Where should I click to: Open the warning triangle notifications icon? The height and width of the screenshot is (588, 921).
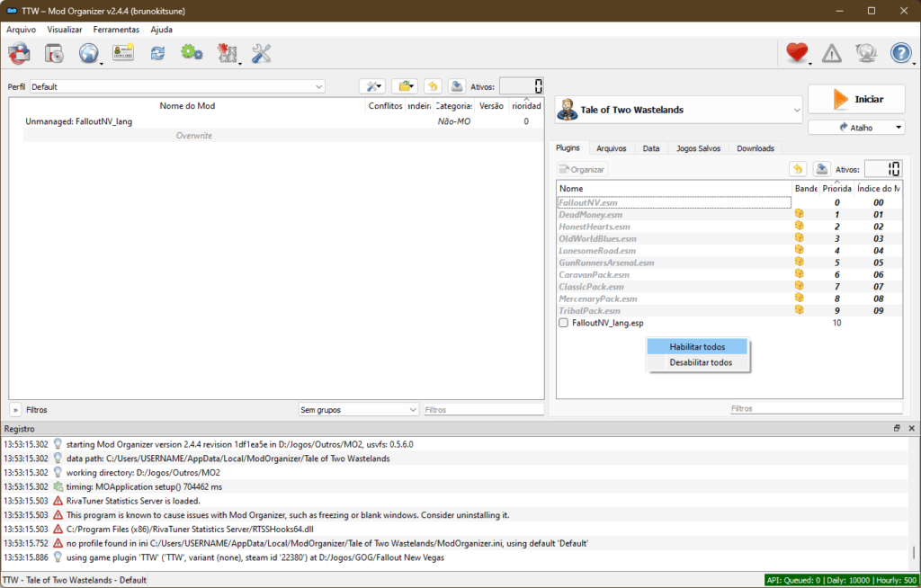[x=832, y=54]
